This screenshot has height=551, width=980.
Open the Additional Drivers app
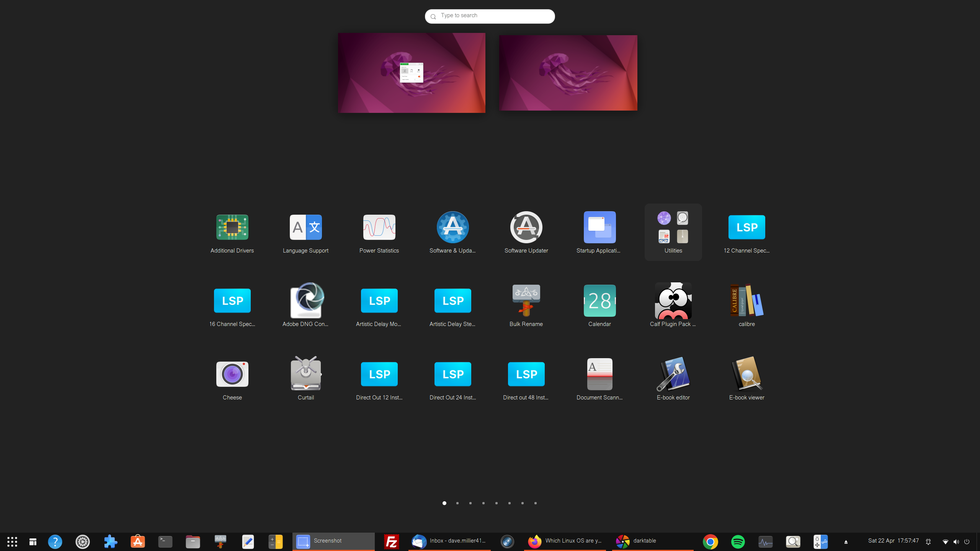(232, 227)
